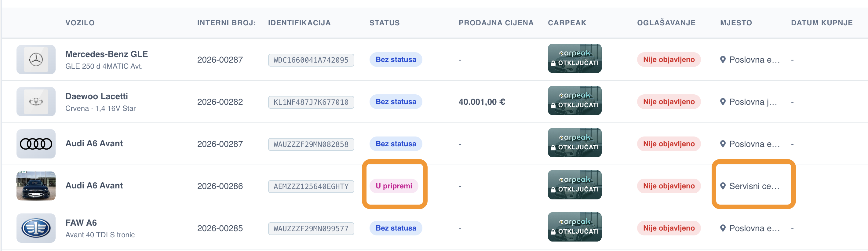Click Nije objavljeno badge for FAW A6
Viewport: 868px width, 251px height.
tap(669, 228)
